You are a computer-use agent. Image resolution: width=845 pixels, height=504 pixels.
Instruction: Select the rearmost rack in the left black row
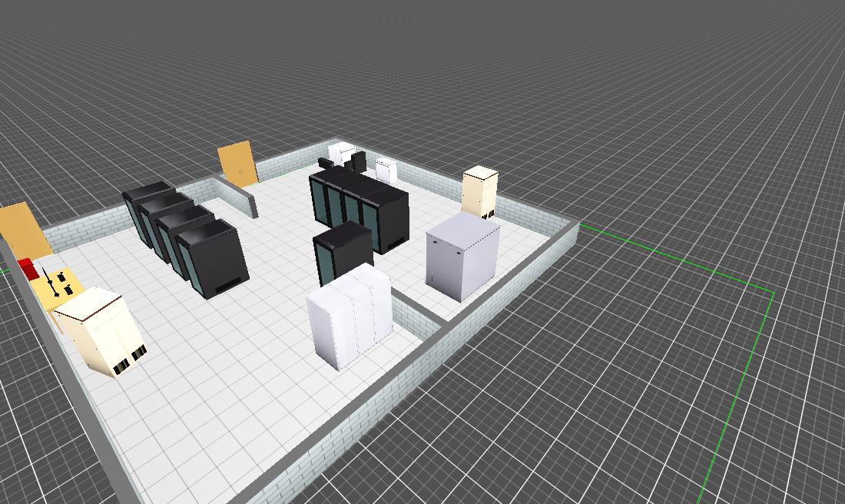145,201
